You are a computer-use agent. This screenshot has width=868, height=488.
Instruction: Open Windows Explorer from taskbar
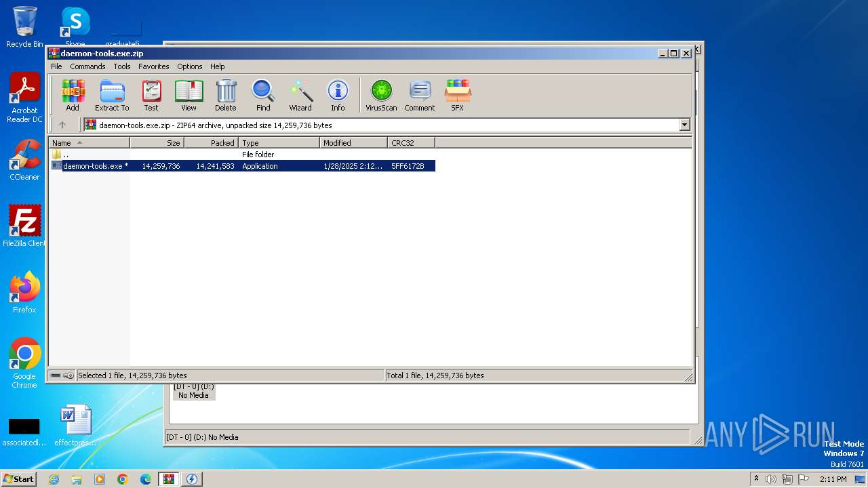[x=77, y=479]
